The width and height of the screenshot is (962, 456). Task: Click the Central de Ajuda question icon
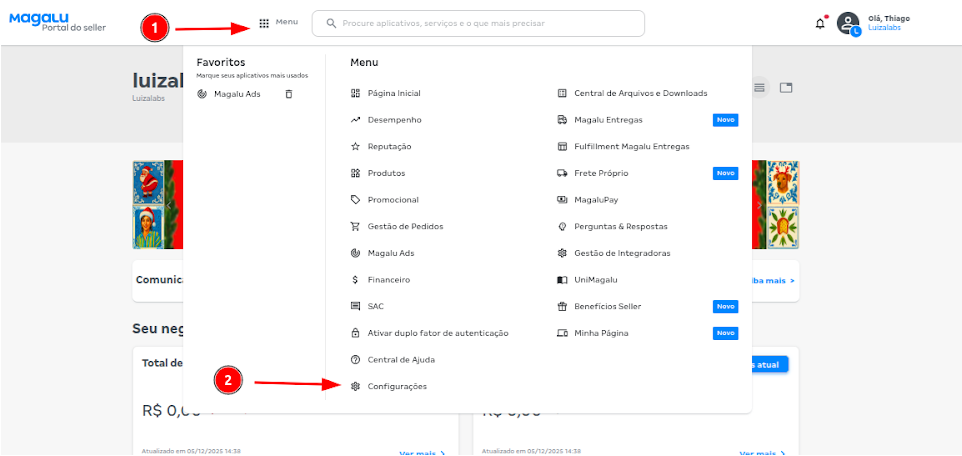(355, 359)
